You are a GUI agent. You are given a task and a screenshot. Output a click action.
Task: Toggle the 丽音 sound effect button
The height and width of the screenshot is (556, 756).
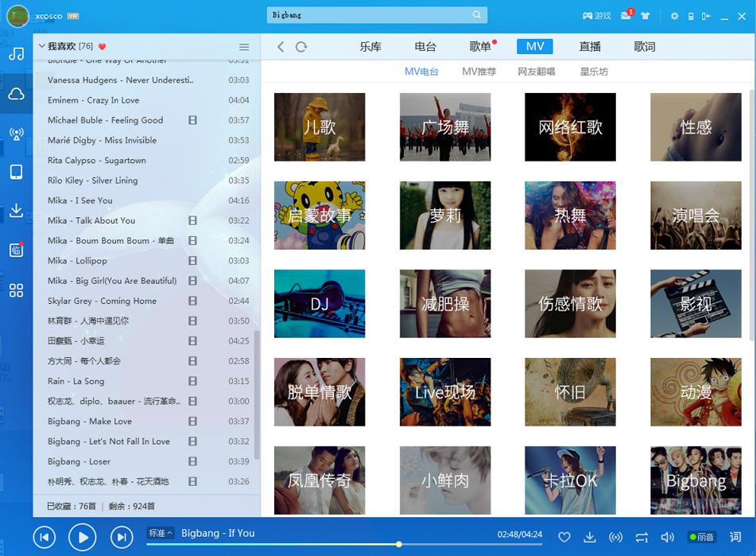(x=701, y=538)
